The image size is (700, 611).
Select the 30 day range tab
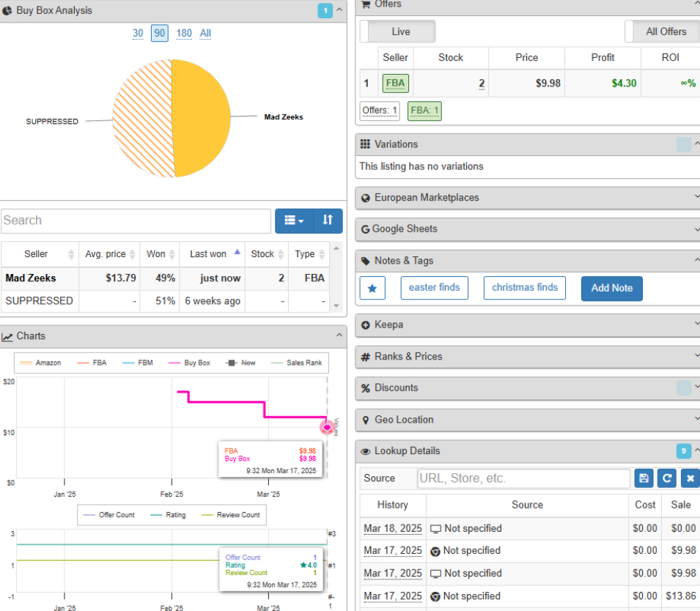[138, 33]
